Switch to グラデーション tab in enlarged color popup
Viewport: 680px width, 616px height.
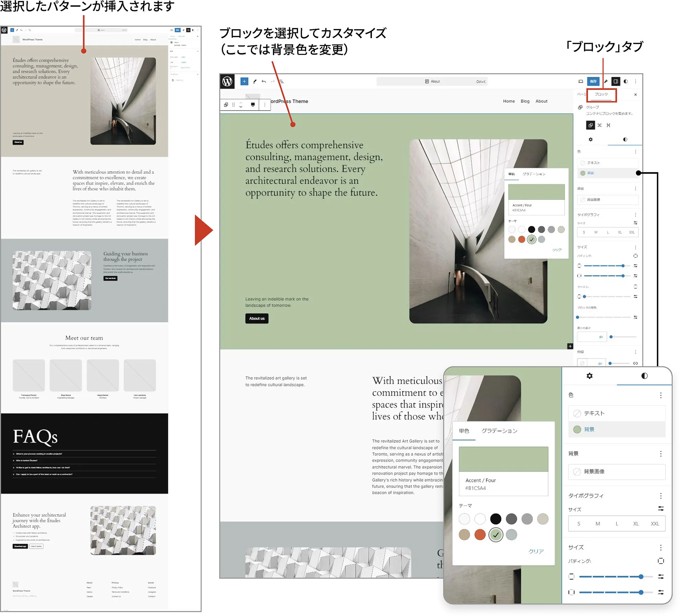point(499,431)
